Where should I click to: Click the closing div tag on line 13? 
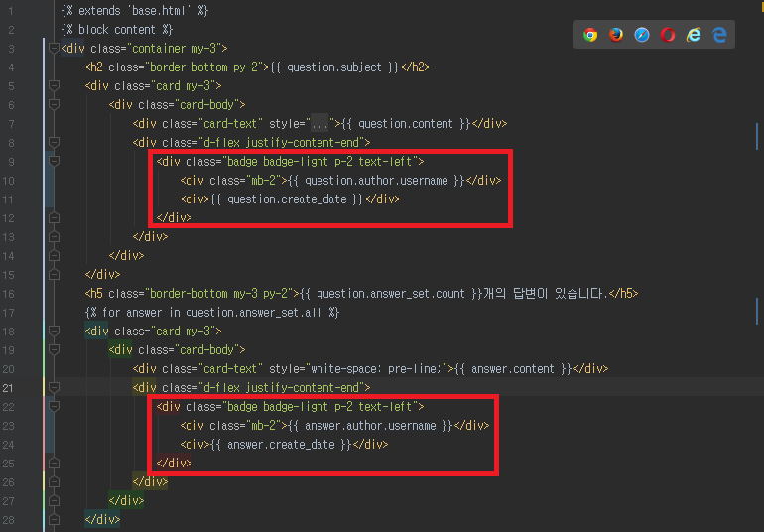[150, 237]
